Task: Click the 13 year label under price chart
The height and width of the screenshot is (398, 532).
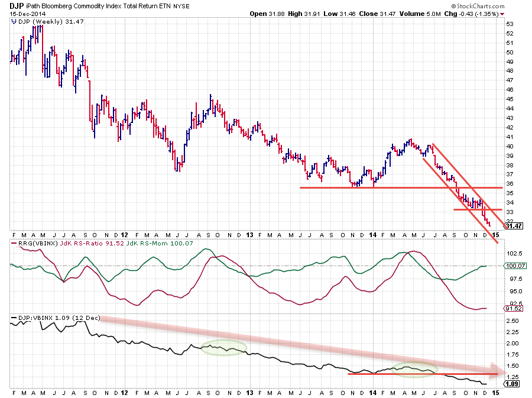Action: click(249, 235)
